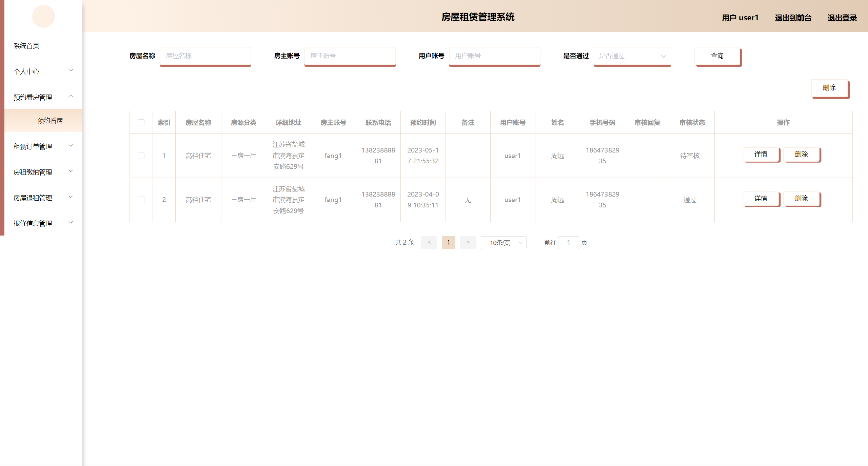Viewport: 868px width, 466px height.
Task: Click the round avatar logo in sidebar
Action: (x=43, y=16)
